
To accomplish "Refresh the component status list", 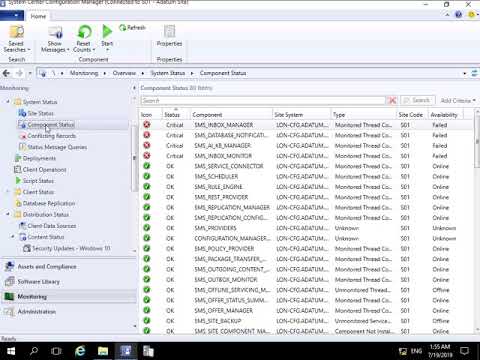I will [133, 28].
